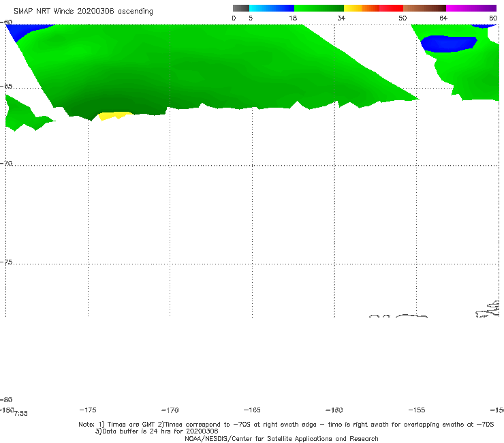Viewport: 504px width, 443px height.
Task: Pick the brown segment of the color scale
Action: point(424,8)
